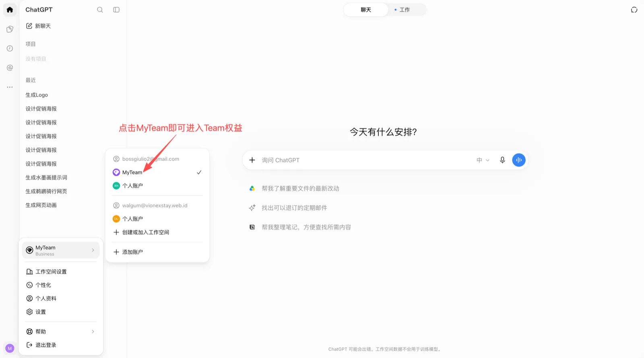Click the dashed chat bubble icon at top right
The image size is (644, 358).
(x=634, y=10)
